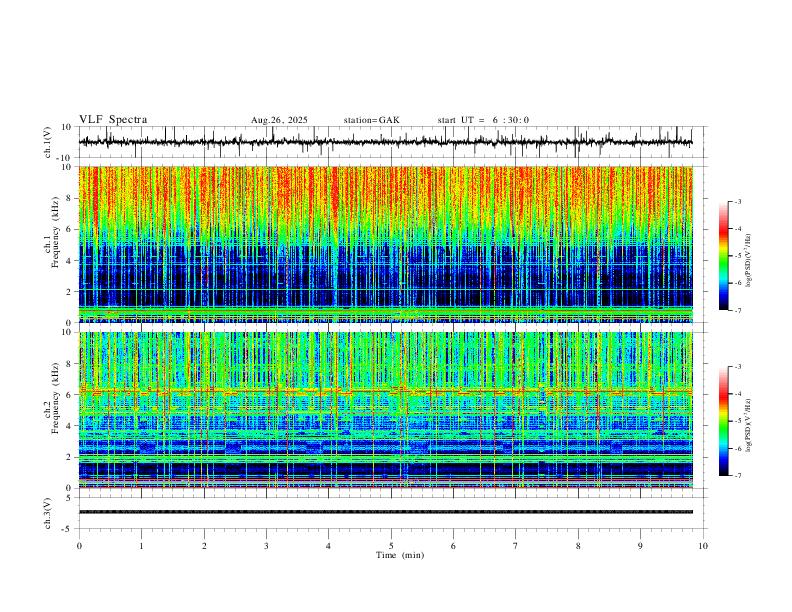Click the "5" tick of ch.3(V) axis
Viewport: 792px width, 612px height.
(70, 497)
